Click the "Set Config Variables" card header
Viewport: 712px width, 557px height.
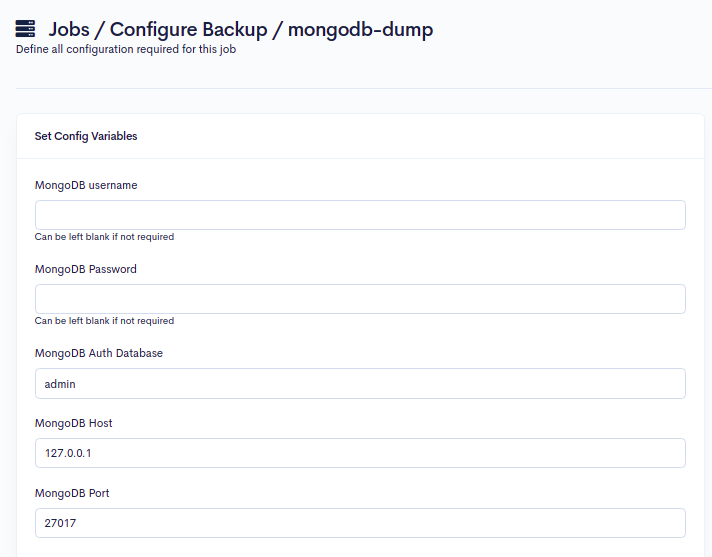coord(86,136)
